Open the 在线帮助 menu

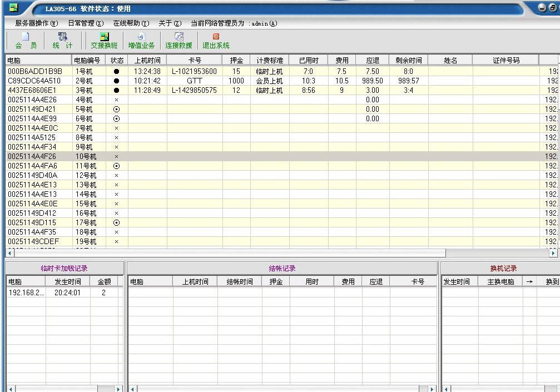(131, 23)
